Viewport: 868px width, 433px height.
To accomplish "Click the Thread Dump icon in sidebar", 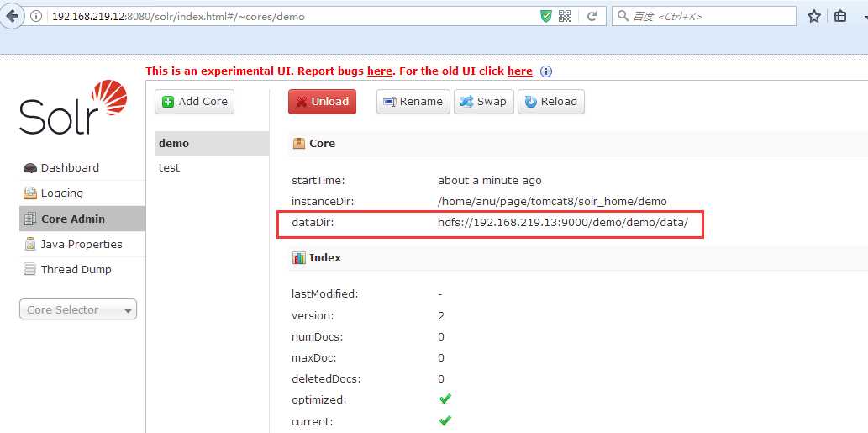I will point(30,270).
